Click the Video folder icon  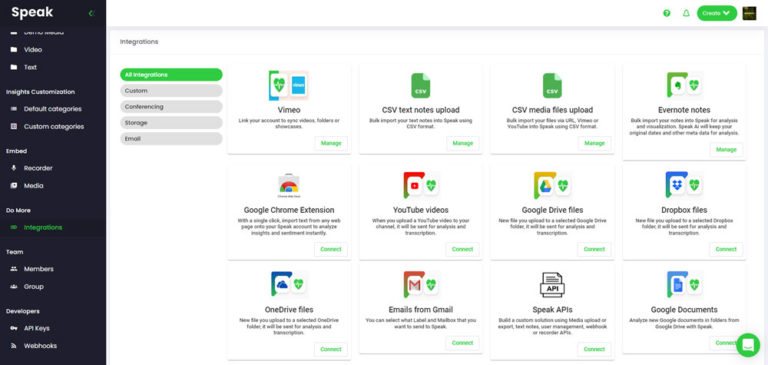[x=14, y=49]
